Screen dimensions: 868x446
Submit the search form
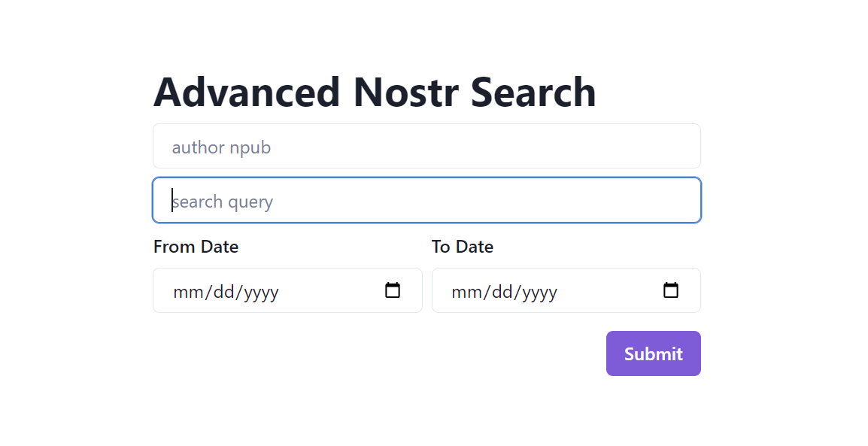click(653, 353)
